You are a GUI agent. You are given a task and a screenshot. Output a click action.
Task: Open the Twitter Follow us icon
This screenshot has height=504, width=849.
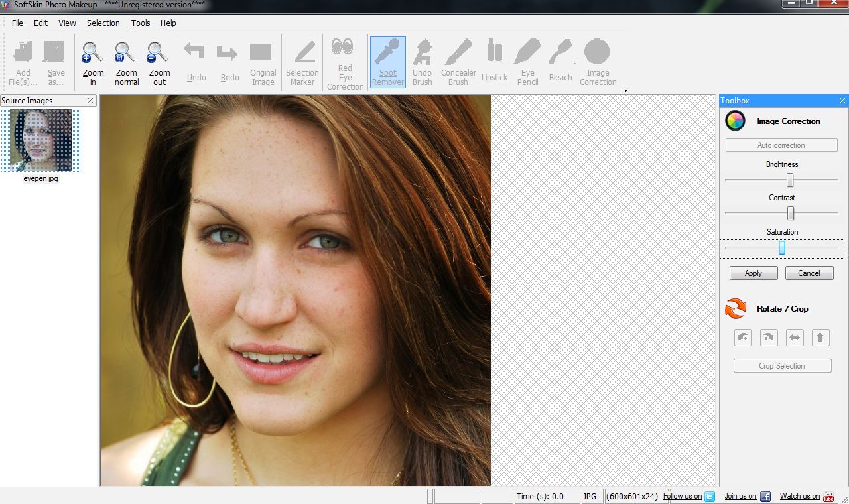pyautogui.click(x=710, y=496)
